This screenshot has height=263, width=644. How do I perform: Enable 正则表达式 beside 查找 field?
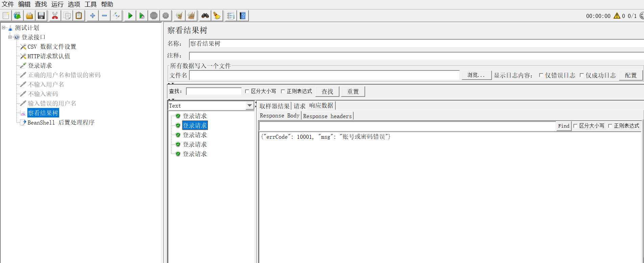283,91
